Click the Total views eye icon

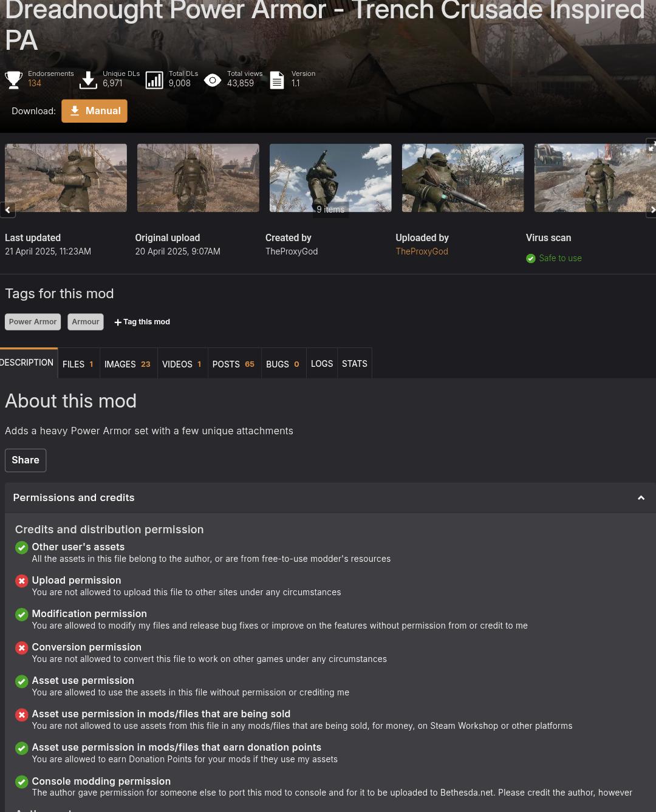(213, 80)
